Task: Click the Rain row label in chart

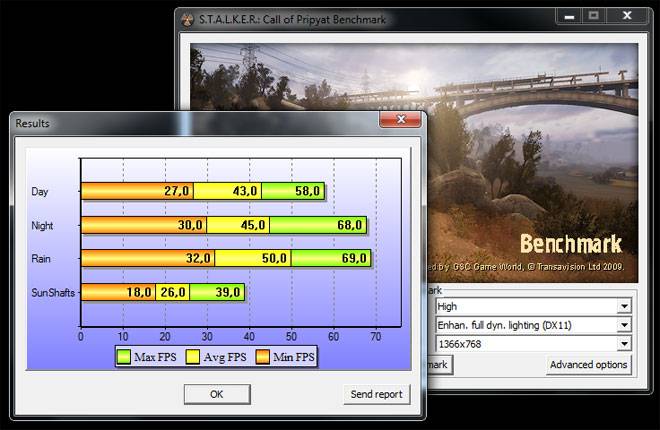Action: pyautogui.click(x=41, y=259)
